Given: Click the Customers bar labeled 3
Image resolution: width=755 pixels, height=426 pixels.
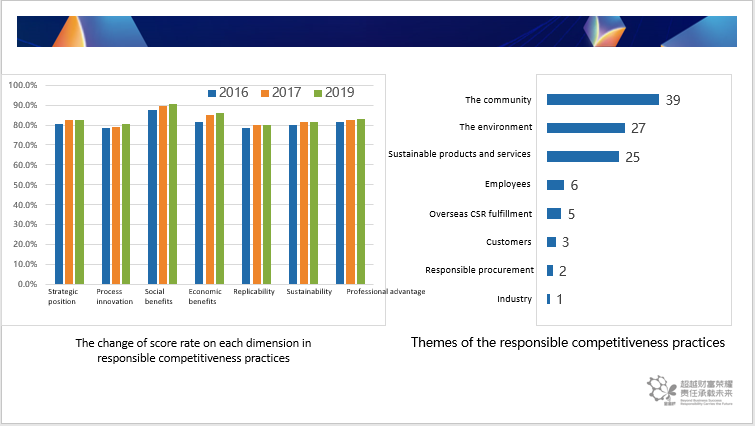Looking at the screenshot, I should 551,242.
